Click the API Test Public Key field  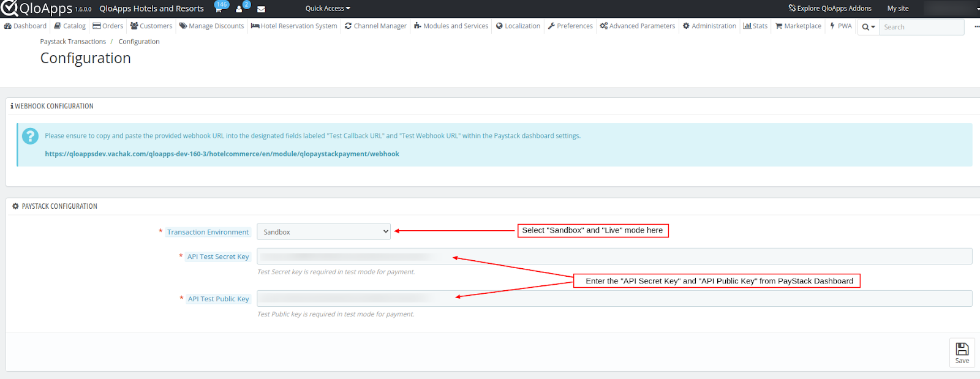(x=614, y=298)
